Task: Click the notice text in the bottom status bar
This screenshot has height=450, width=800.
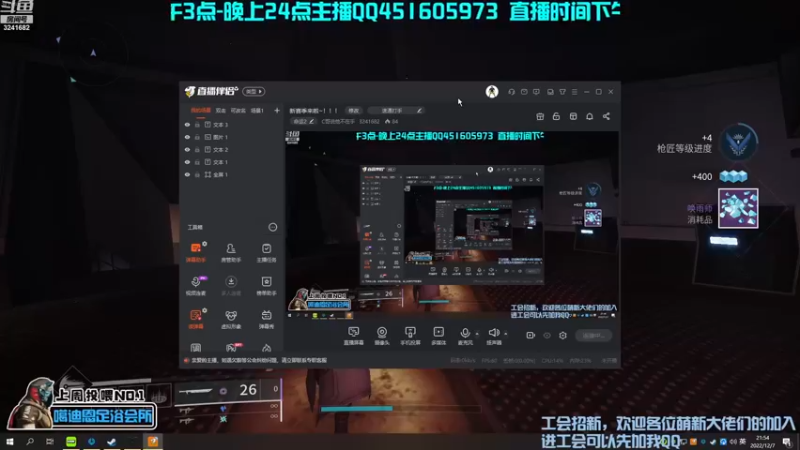Action: click(x=259, y=360)
